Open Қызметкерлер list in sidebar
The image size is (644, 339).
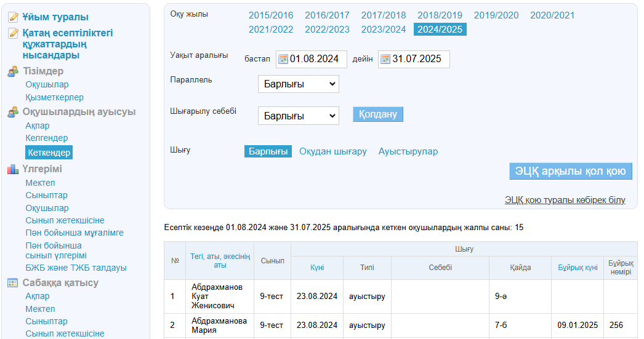[x=54, y=97]
